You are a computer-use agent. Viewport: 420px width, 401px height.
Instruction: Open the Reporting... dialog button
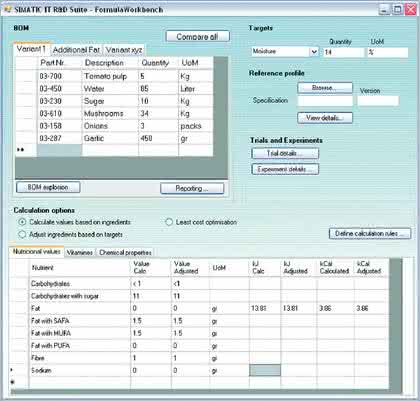192,188
